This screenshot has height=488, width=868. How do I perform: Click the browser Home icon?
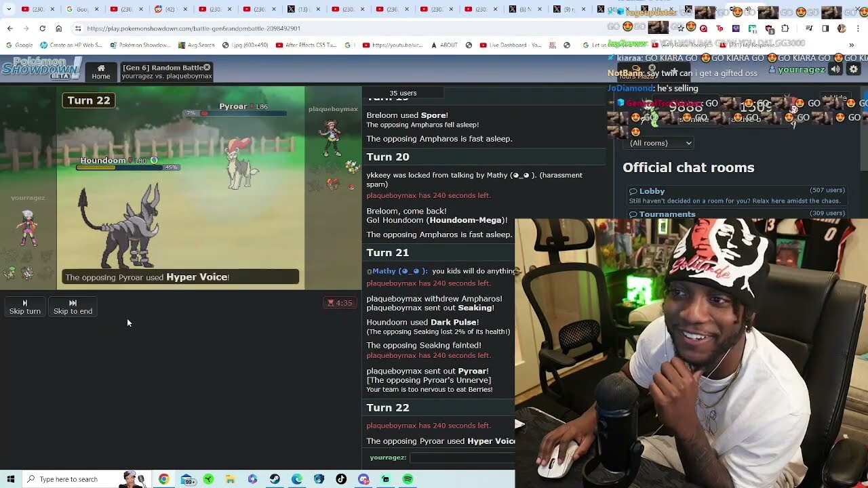pos(58,28)
